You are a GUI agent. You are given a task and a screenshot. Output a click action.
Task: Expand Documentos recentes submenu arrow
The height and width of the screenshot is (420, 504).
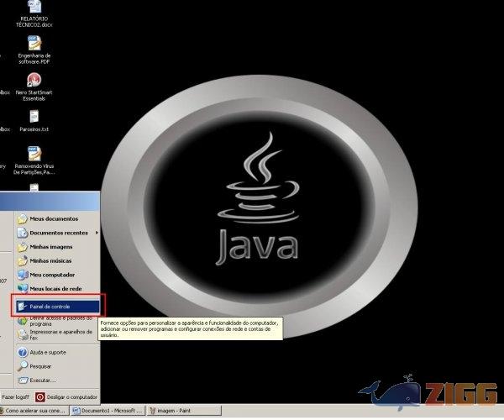[97, 233]
